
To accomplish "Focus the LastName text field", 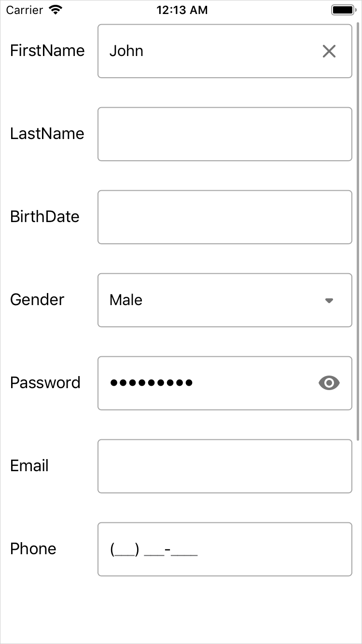I will click(x=224, y=134).
